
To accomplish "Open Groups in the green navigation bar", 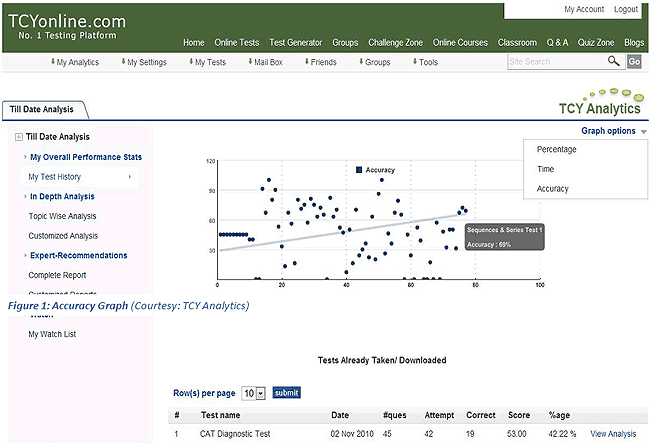I will pyautogui.click(x=345, y=43).
